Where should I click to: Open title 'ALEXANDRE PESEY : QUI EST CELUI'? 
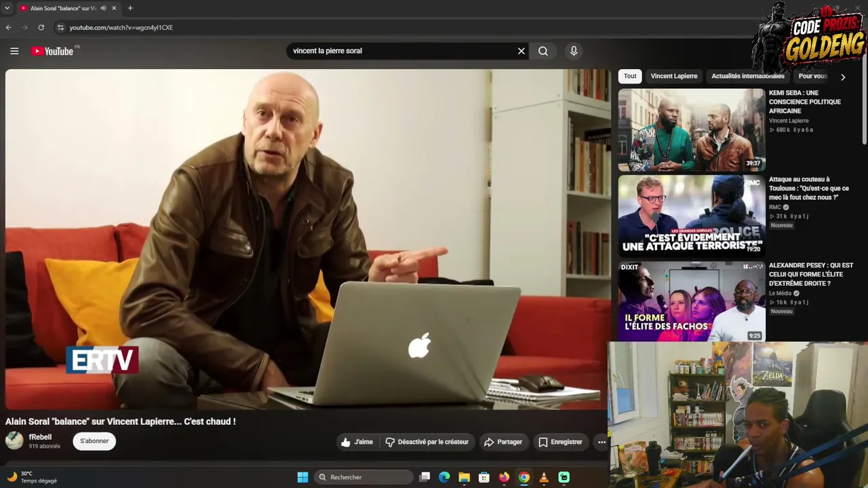[x=811, y=274]
